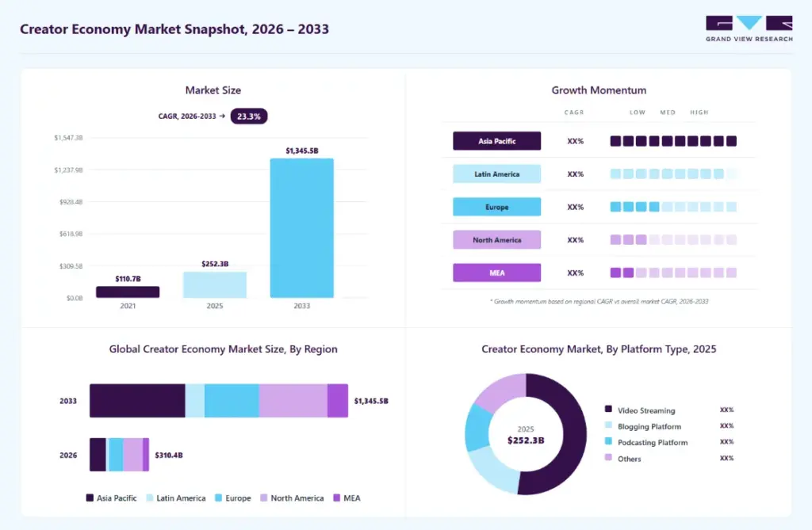Click the $310.4B total beside 2026 bar
Viewport: 812px width, 530px height.
click(x=169, y=455)
